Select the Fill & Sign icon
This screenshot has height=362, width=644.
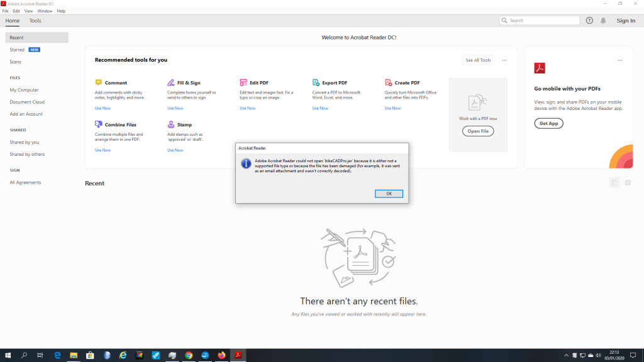coord(171,82)
